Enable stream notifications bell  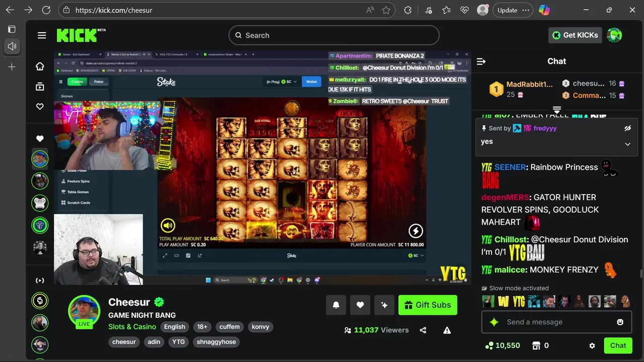point(336,305)
